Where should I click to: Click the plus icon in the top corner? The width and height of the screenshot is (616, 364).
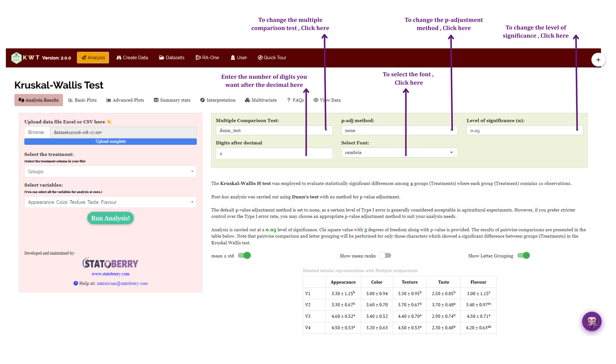(598, 60)
